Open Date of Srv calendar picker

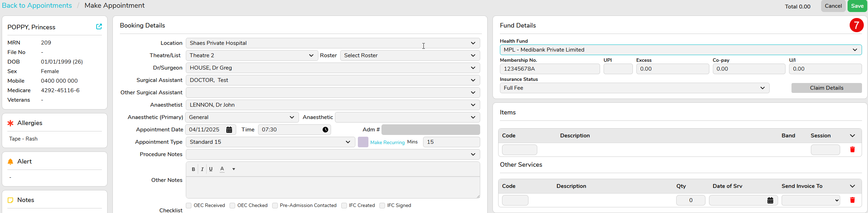tap(770, 200)
